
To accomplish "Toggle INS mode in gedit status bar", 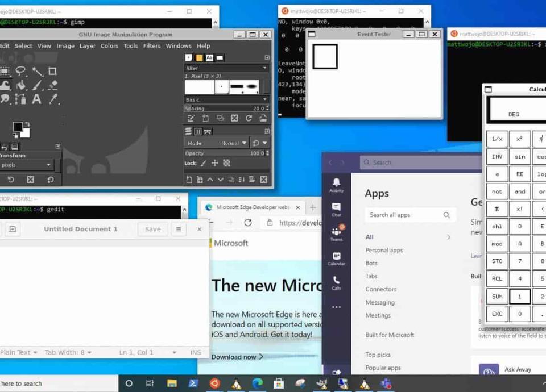I will (x=195, y=352).
